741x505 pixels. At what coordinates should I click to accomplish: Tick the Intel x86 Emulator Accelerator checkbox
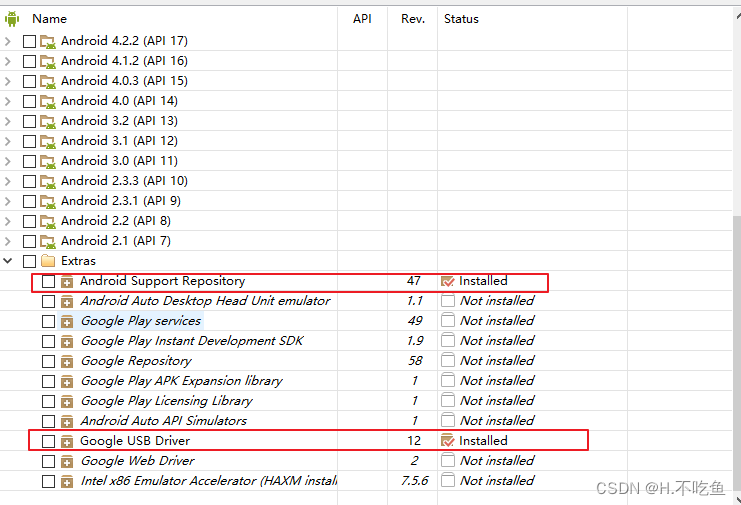coord(48,482)
